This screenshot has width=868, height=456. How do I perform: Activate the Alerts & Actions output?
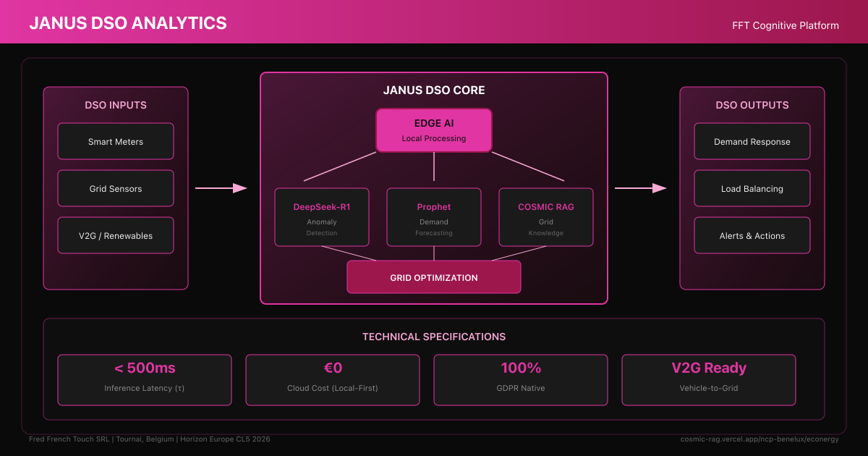752,235
